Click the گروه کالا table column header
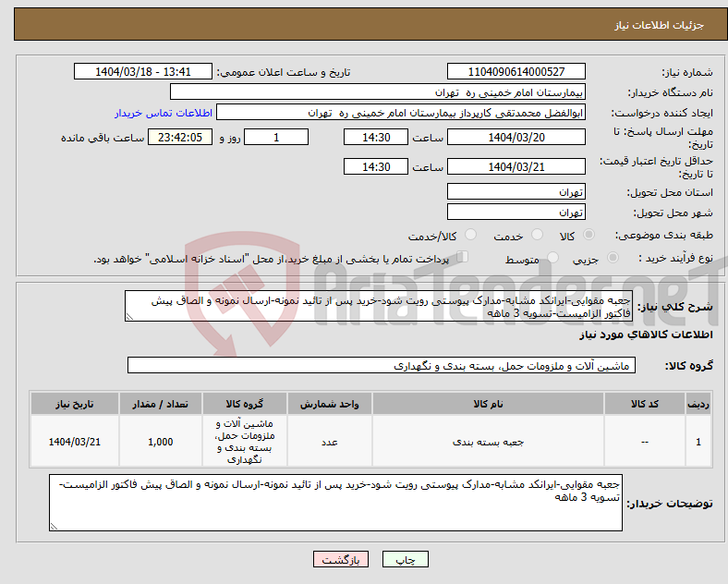 [x=245, y=404]
